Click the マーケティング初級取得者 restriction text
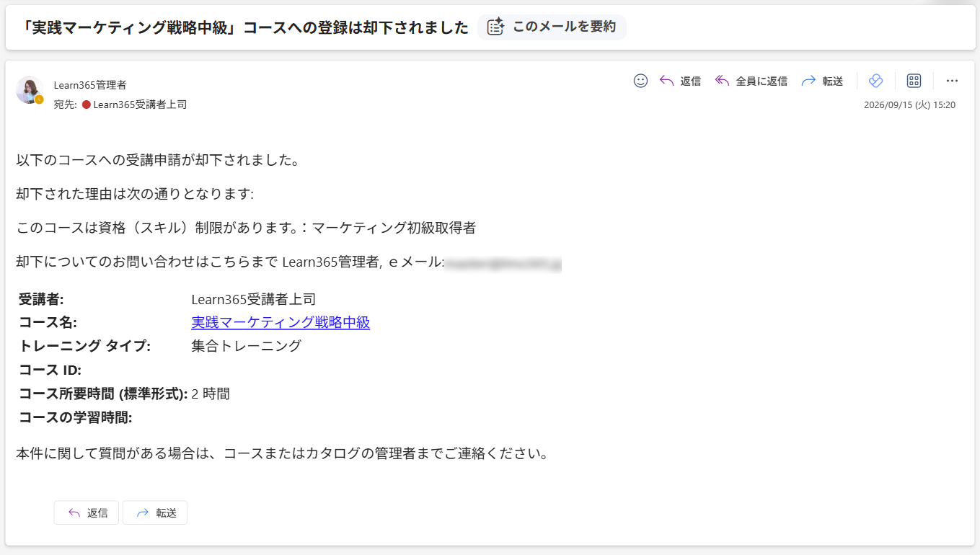980x555 pixels. click(394, 228)
